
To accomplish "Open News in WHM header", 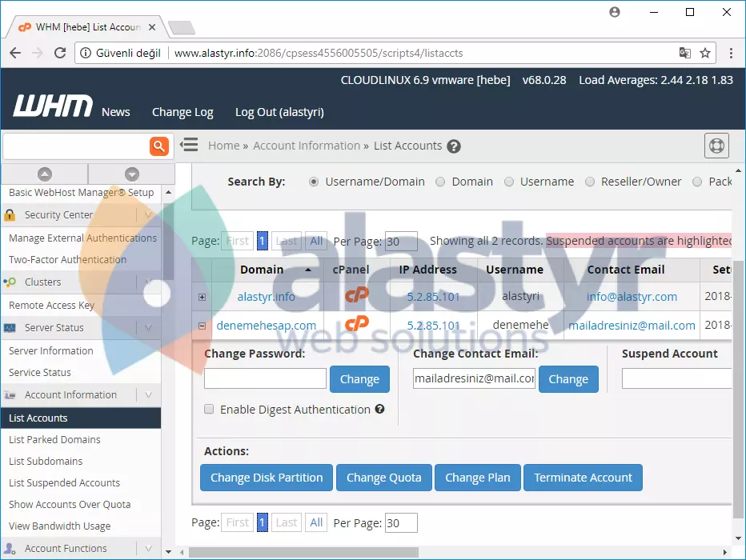I will (x=115, y=112).
